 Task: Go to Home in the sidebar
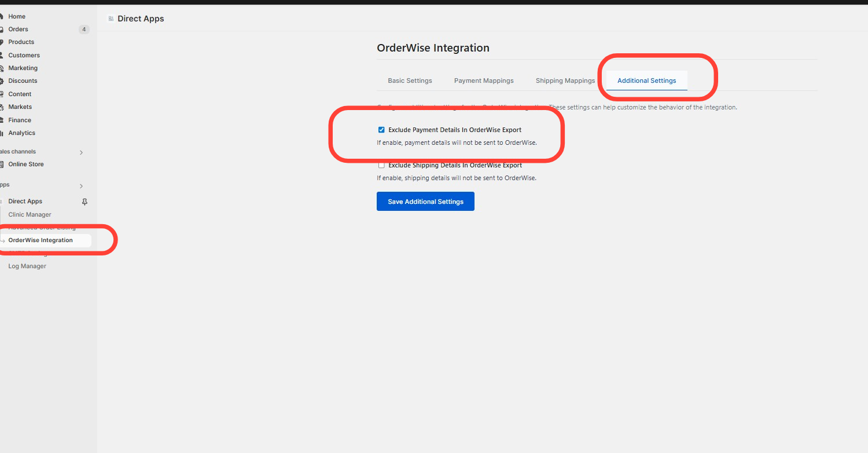click(17, 16)
